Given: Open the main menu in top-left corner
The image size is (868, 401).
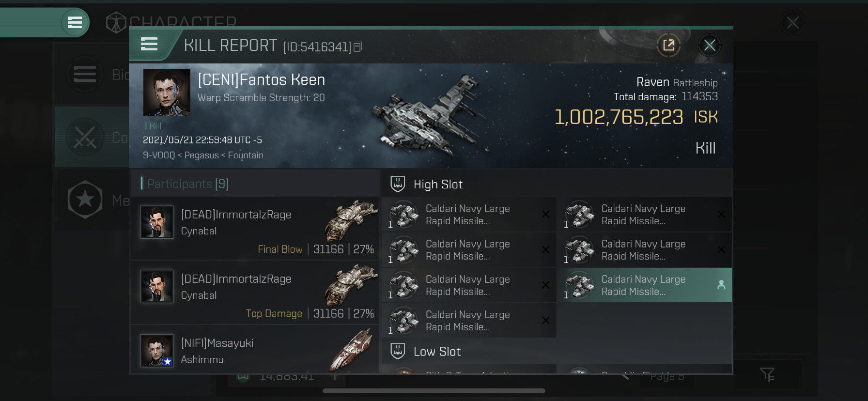Looking at the screenshot, I should [x=75, y=22].
